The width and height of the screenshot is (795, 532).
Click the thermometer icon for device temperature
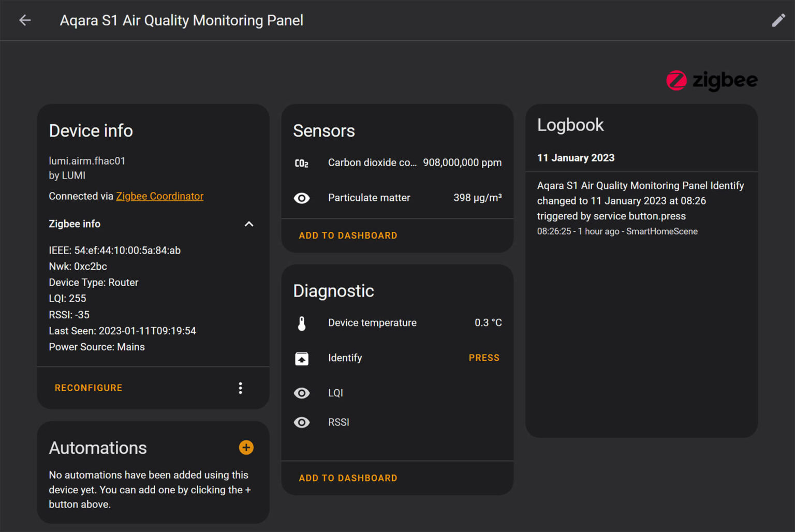tap(302, 323)
